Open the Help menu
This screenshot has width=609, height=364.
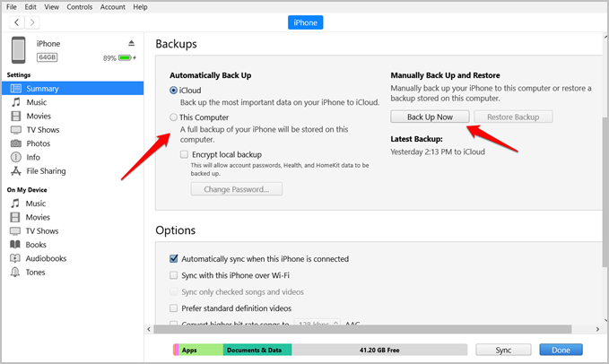coord(140,7)
